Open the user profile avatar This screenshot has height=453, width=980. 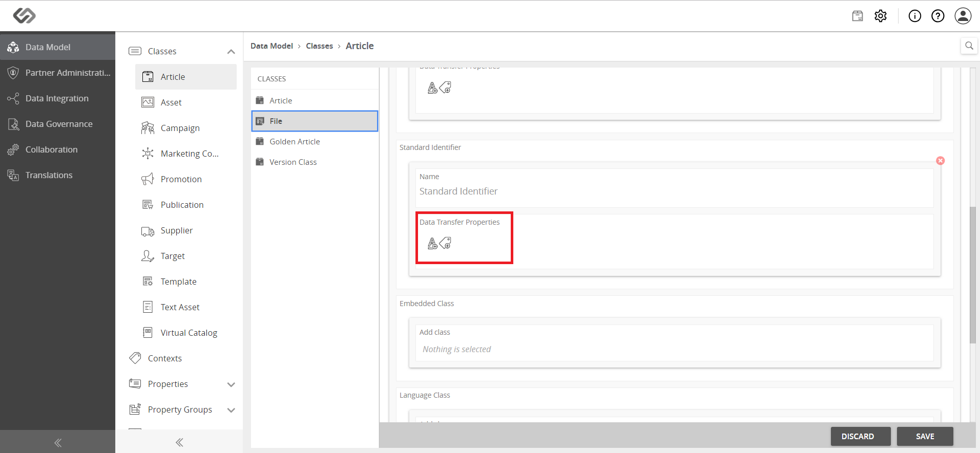pyautogui.click(x=963, y=16)
